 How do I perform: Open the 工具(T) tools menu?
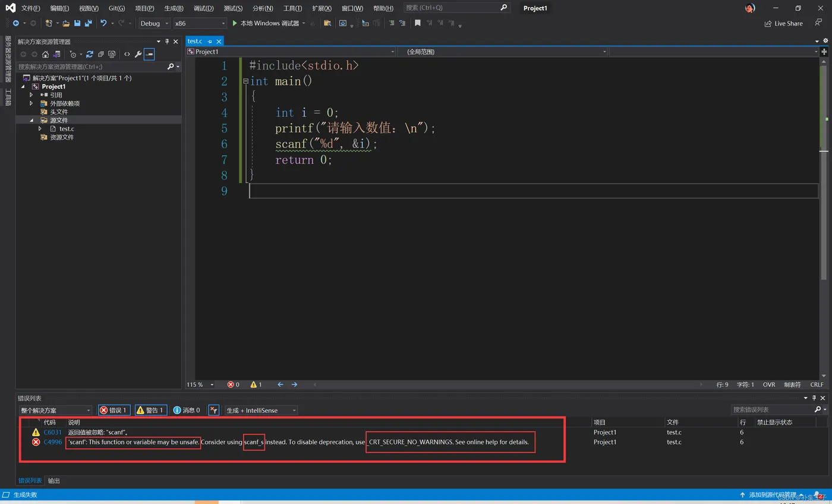[292, 8]
